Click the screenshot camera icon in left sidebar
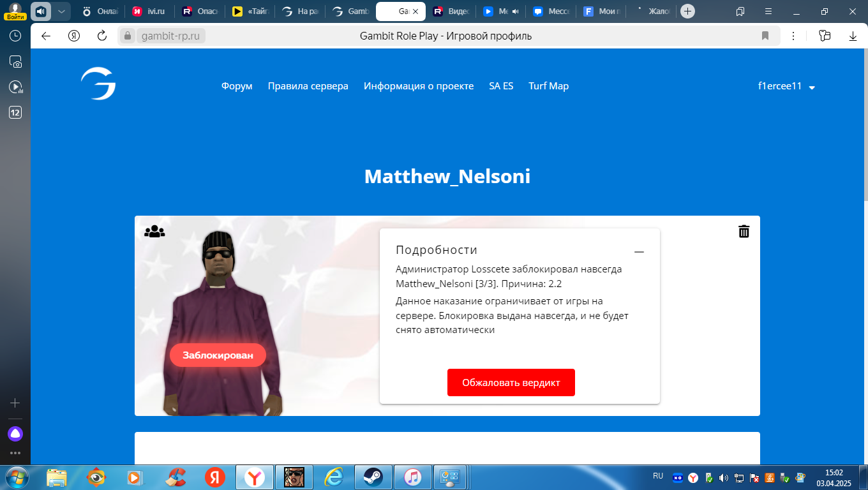Screen dimensions: 868x490 click(x=15, y=62)
